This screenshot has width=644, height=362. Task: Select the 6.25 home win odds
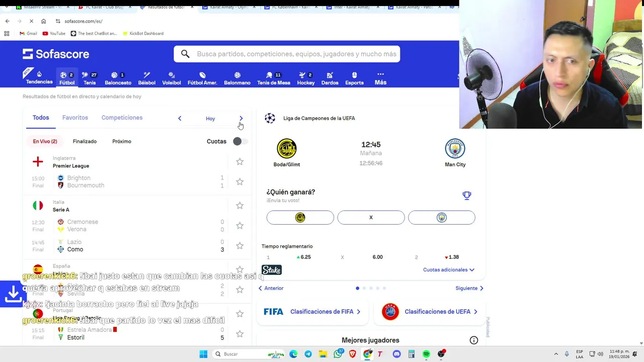coord(303,257)
